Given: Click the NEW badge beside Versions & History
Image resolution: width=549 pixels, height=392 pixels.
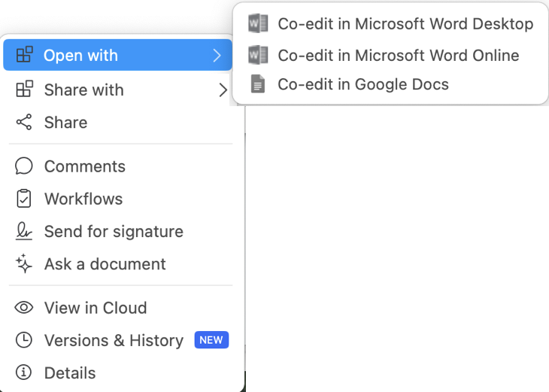Looking at the screenshot, I should [x=211, y=340].
